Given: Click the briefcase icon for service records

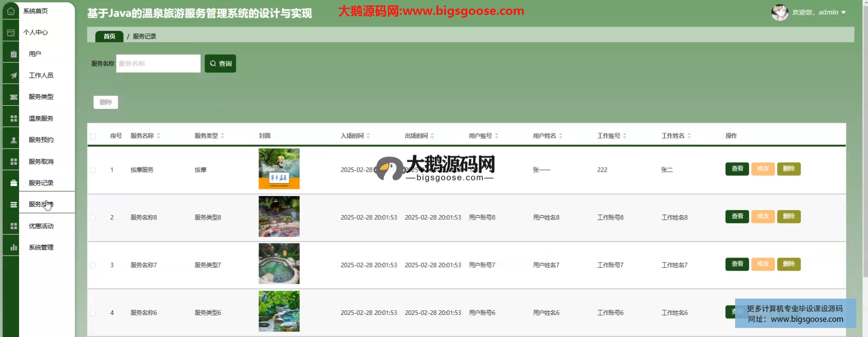Looking at the screenshot, I should click(14, 183).
